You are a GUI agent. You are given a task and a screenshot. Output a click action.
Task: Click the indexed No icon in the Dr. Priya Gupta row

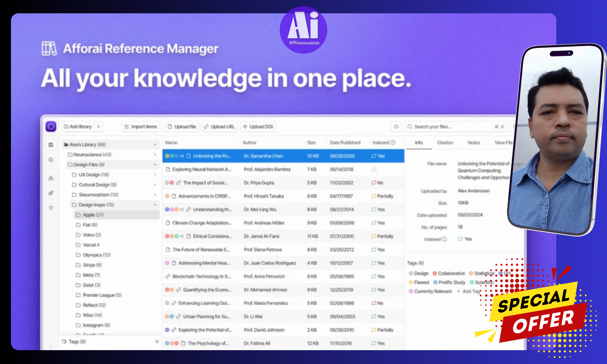point(374,183)
